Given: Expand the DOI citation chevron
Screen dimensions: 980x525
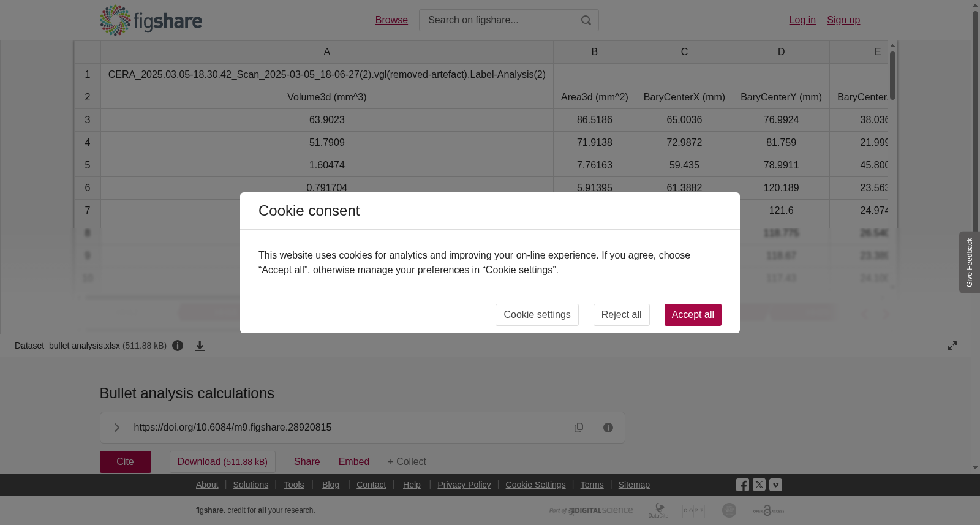Looking at the screenshot, I should [x=117, y=428].
